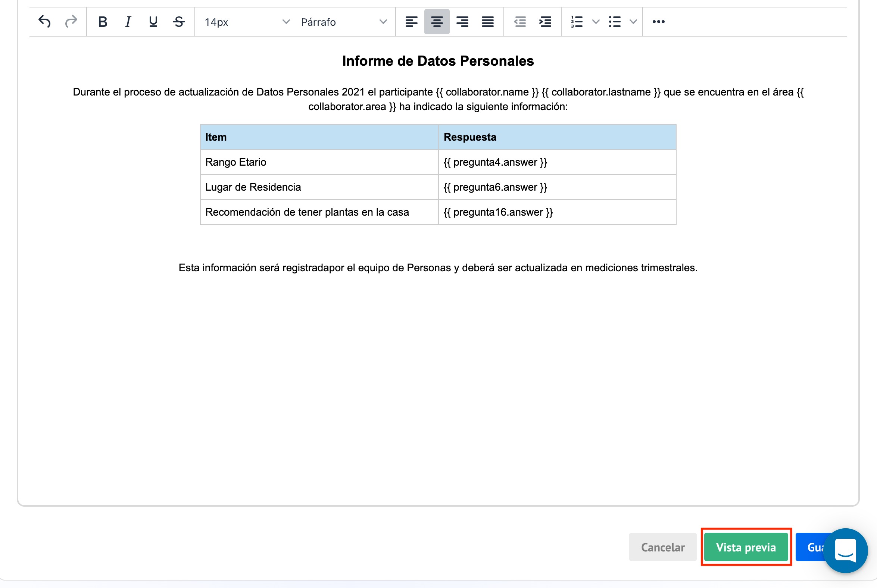Align text to the left
877x588 pixels.
(x=412, y=22)
